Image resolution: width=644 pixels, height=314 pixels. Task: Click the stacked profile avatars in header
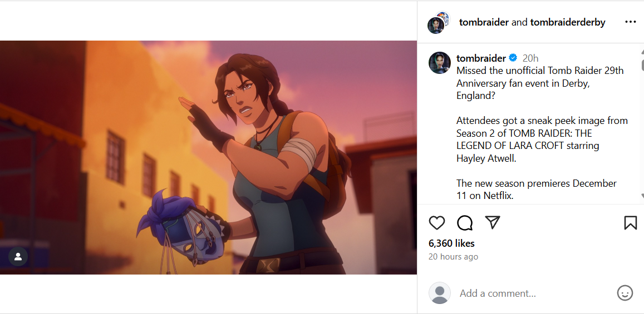pyautogui.click(x=439, y=22)
